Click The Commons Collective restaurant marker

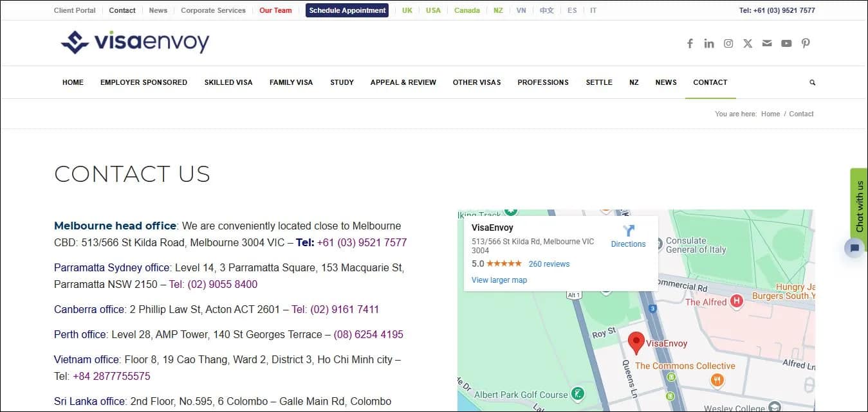coord(717,381)
